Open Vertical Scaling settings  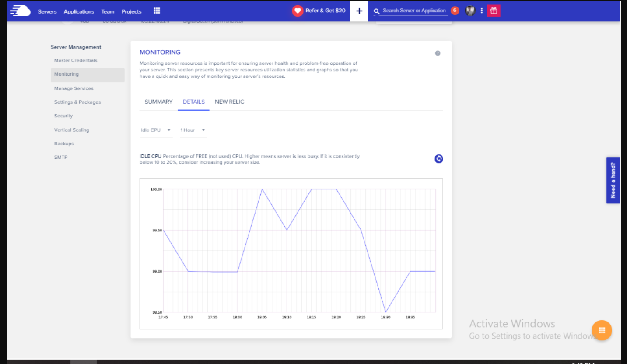(71, 130)
